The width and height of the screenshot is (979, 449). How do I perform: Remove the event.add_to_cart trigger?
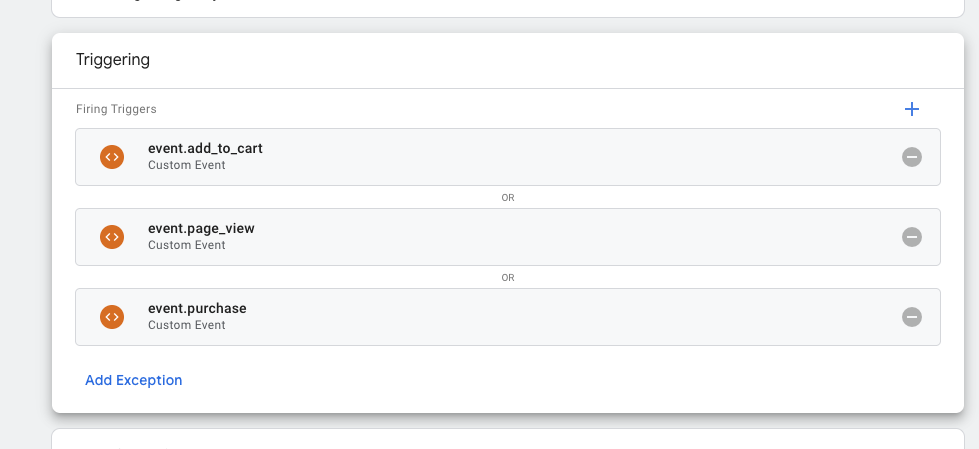tap(911, 157)
